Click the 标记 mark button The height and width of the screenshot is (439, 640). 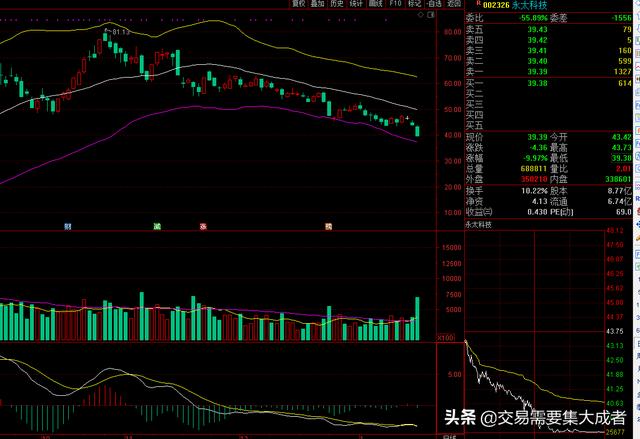click(414, 4)
